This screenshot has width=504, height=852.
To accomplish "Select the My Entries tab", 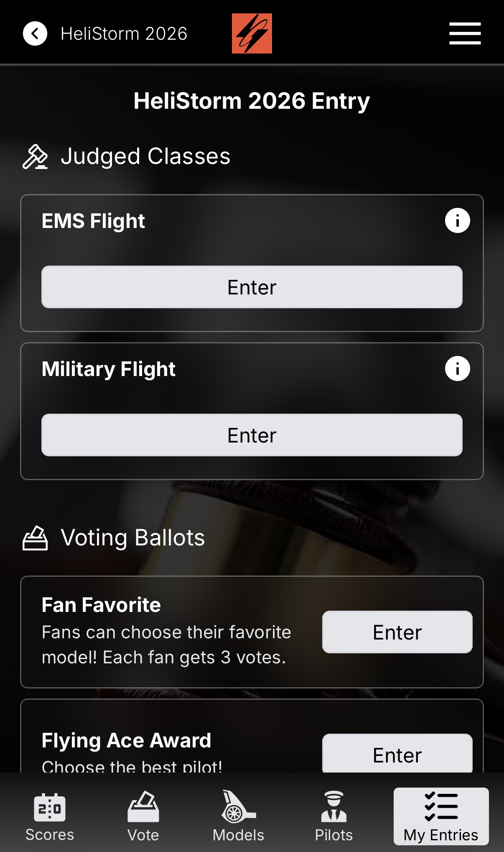I will coord(441,816).
